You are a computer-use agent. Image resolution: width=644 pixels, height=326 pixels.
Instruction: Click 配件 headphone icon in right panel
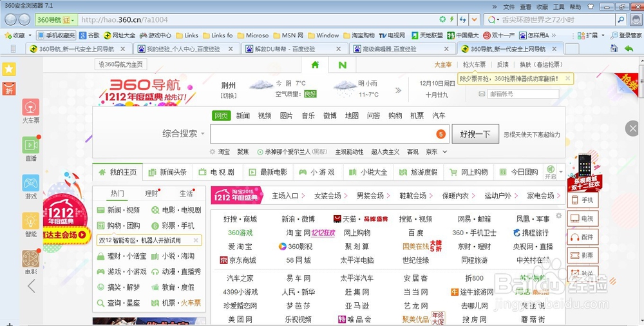tap(583, 237)
